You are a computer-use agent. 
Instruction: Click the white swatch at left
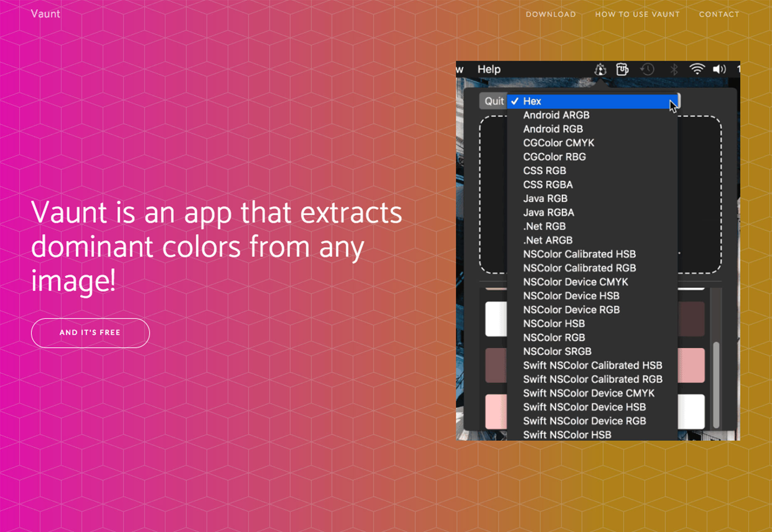496,319
